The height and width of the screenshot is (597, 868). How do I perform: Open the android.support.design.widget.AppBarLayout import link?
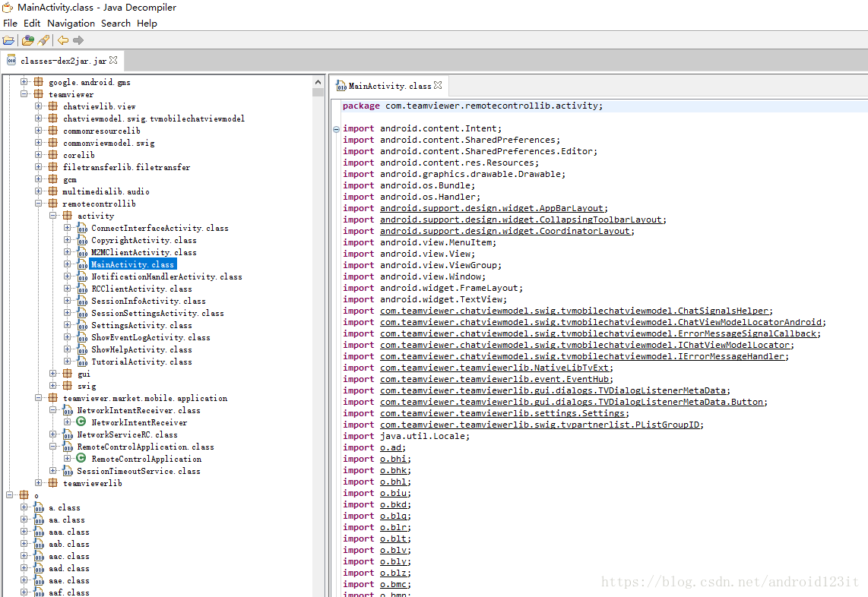coord(492,208)
